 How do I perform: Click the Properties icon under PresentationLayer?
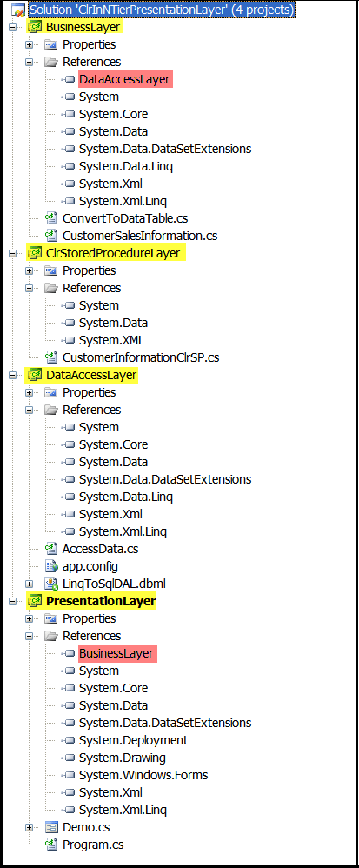click(x=51, y=618)
